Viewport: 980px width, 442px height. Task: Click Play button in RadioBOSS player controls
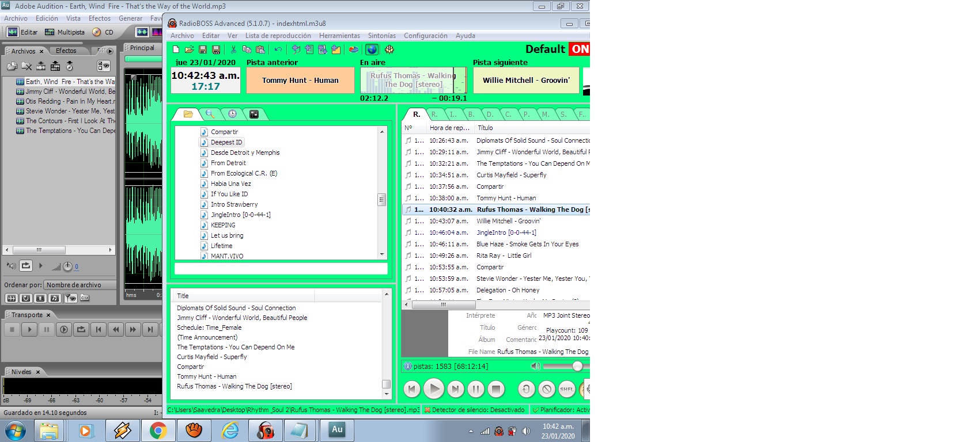click(433, 389)
